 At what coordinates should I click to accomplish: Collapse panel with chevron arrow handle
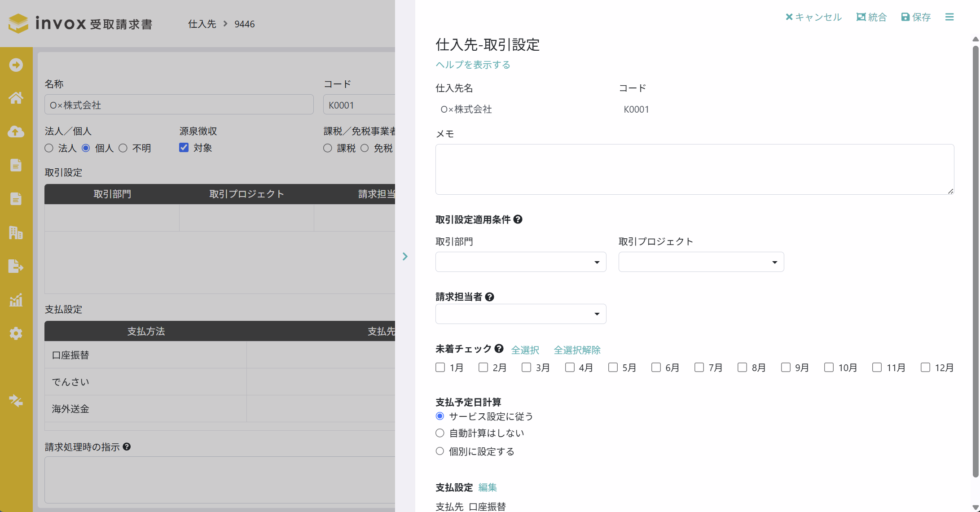405,256
